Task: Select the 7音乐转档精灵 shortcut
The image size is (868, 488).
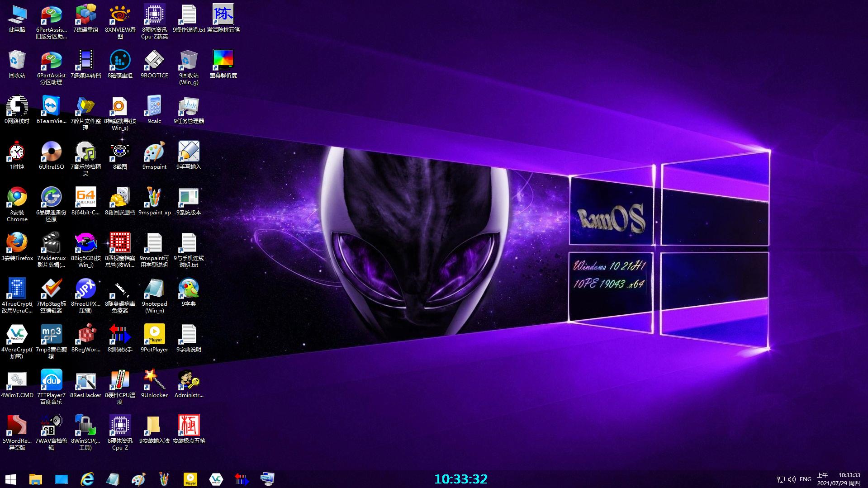Action: click(x=86, y=159)
